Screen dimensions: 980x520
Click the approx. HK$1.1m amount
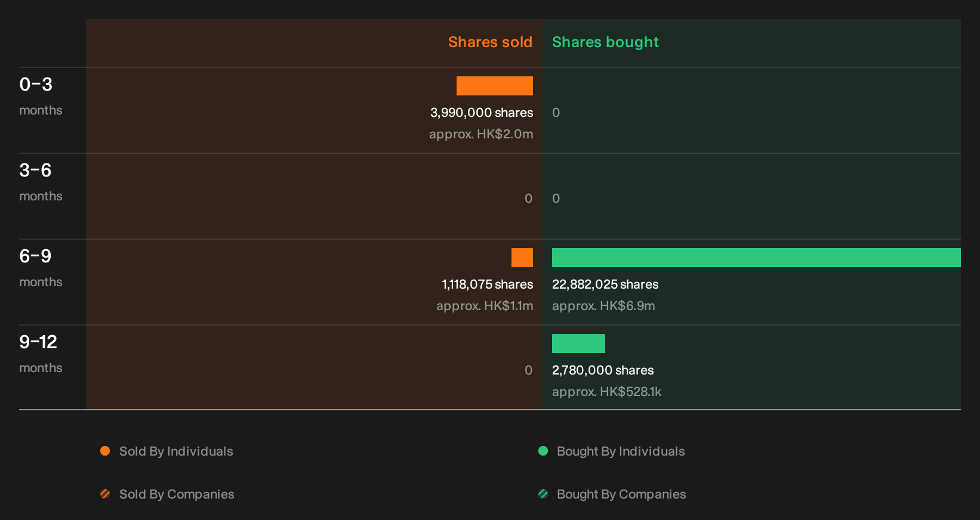(x=485, y=306)
